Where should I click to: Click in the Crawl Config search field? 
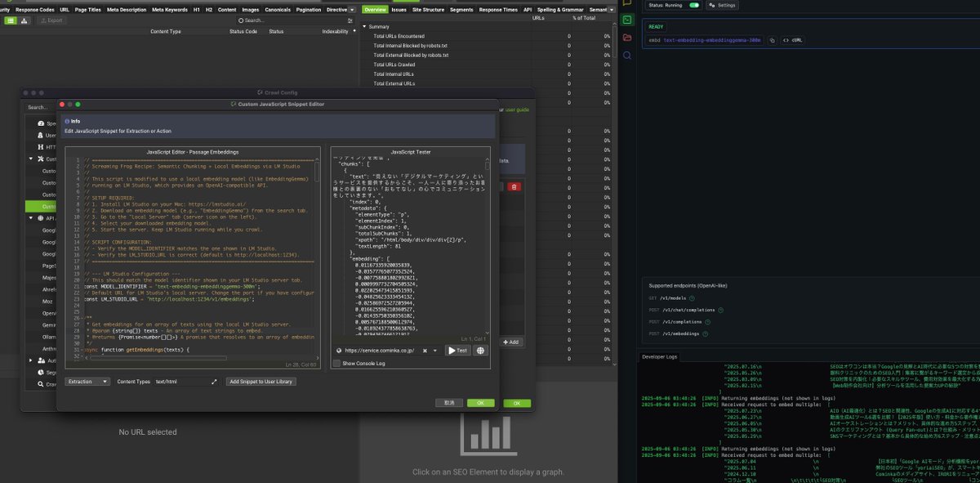(x=38, y=107)
